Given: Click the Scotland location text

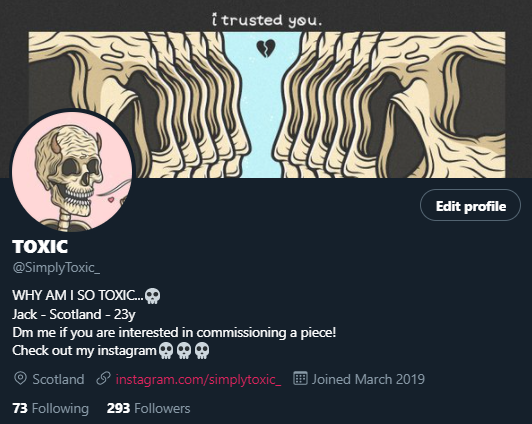Looking at the screenshot, I should pyautogui.click(x=58, y=379).
